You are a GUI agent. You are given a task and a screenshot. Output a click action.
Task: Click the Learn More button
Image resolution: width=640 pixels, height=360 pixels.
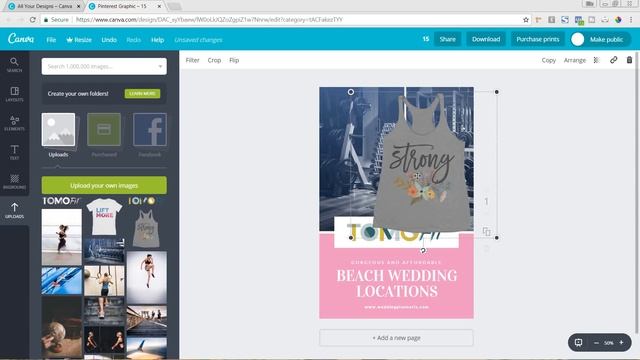(x=142, y=93)
